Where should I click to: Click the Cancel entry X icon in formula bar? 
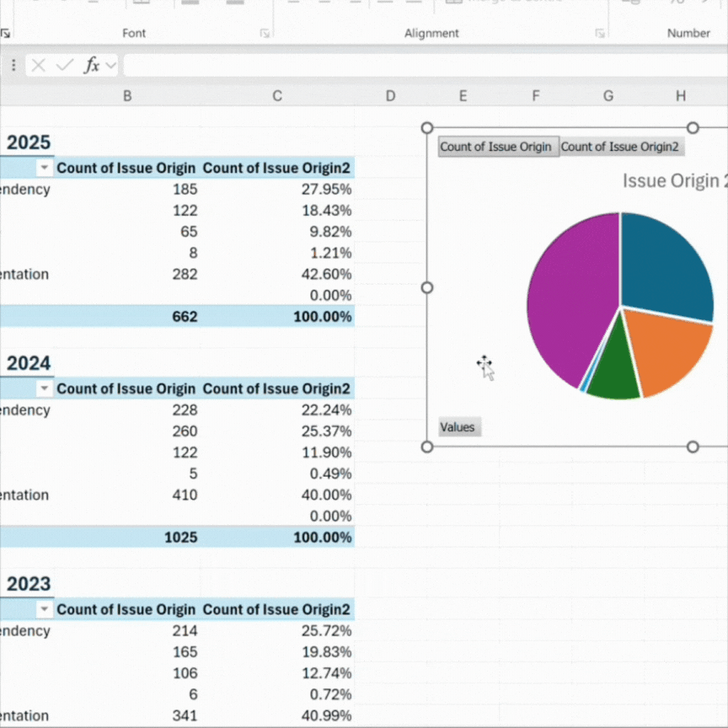coord(39,65)
